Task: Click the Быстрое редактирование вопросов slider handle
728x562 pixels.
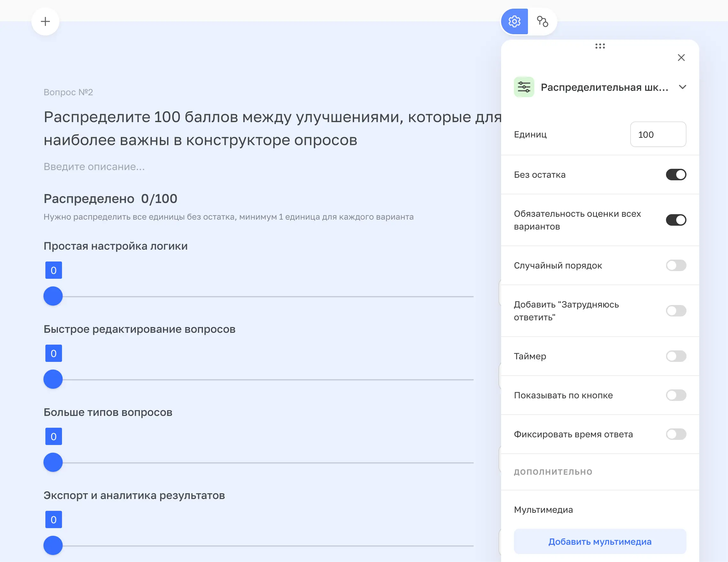Action: 53,379
